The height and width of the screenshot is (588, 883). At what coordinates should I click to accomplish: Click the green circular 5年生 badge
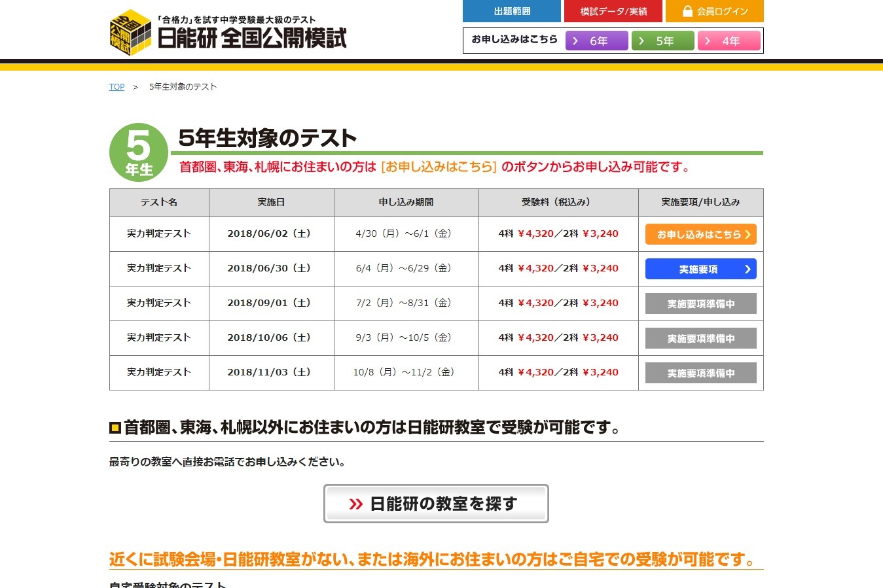click(x=138, y=152)
